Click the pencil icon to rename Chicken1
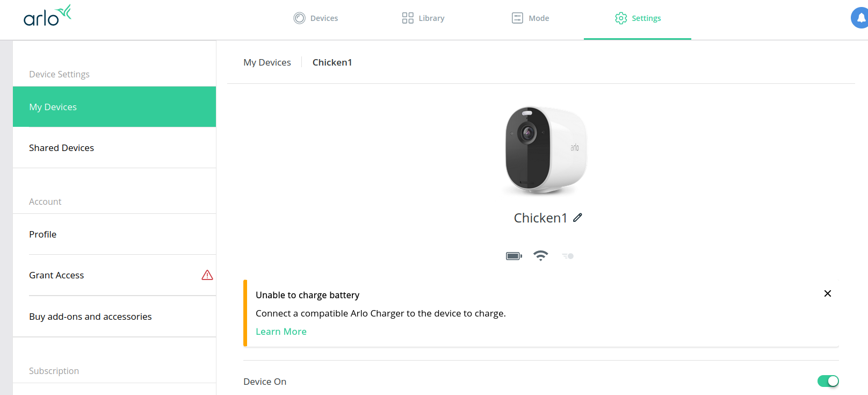The width and height of the screenshot is (868, 395). tap(577, 218)
